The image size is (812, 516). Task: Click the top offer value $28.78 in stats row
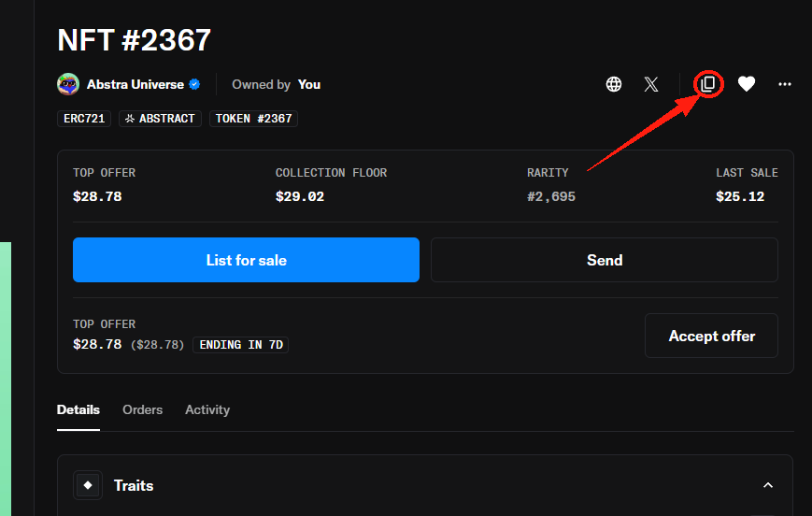pos(97,196)
